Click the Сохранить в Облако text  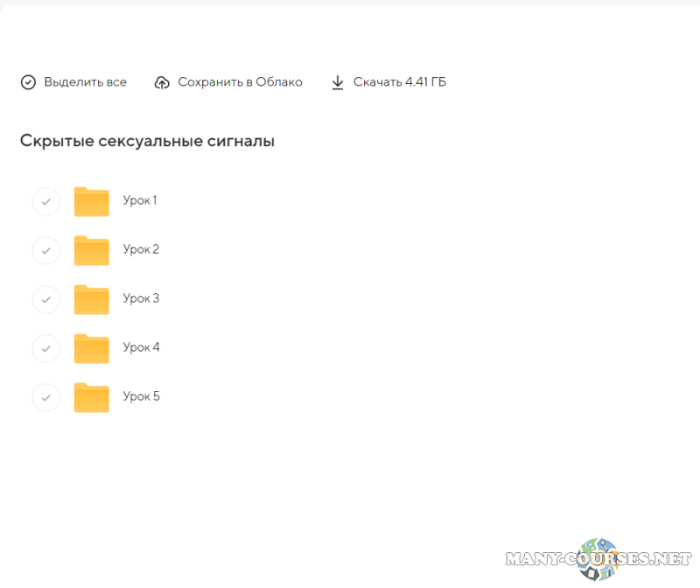point(240,82)
